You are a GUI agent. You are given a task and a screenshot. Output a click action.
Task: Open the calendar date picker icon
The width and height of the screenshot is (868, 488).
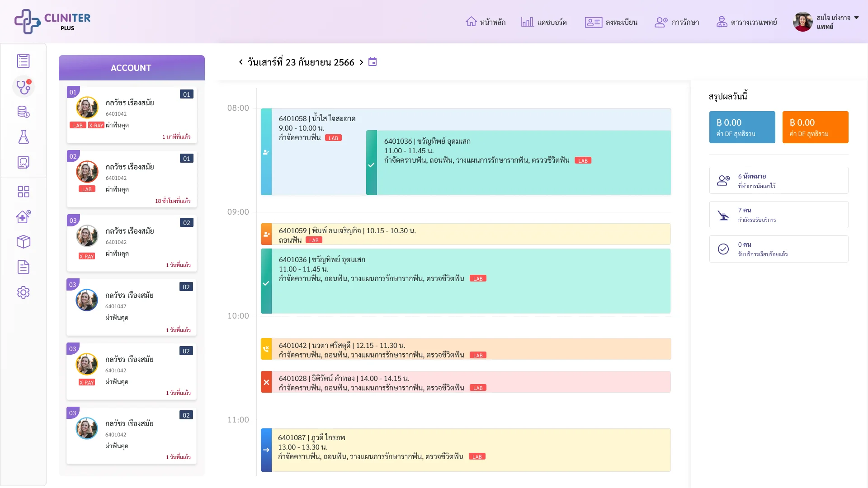(x=373, y=62)
